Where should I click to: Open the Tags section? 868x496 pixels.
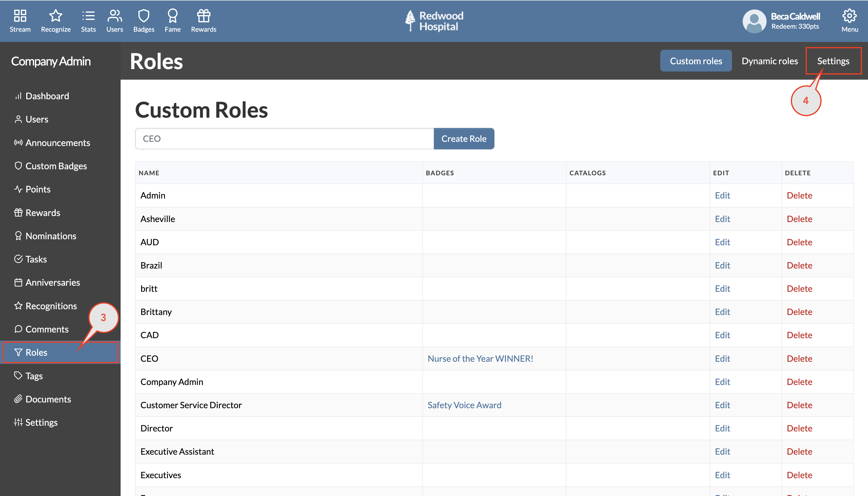click(34, 376)
